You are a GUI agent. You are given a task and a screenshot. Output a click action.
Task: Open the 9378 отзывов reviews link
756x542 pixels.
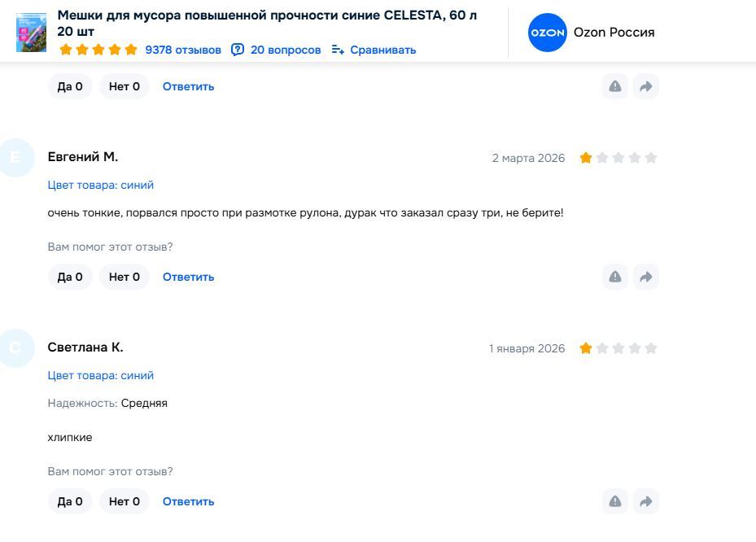coord(183,50)
